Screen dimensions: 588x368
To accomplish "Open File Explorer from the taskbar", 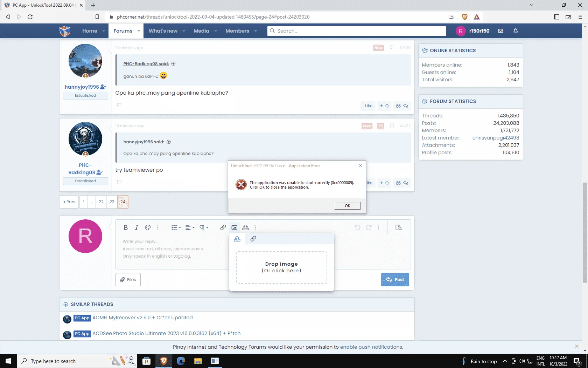I will click(x=198, y=361).
